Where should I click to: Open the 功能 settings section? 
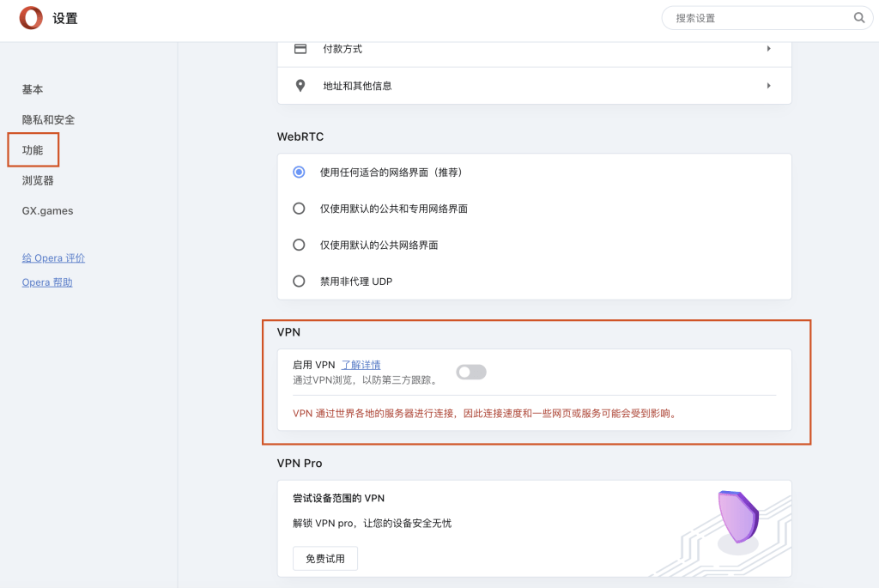click(x=33, y=149)
